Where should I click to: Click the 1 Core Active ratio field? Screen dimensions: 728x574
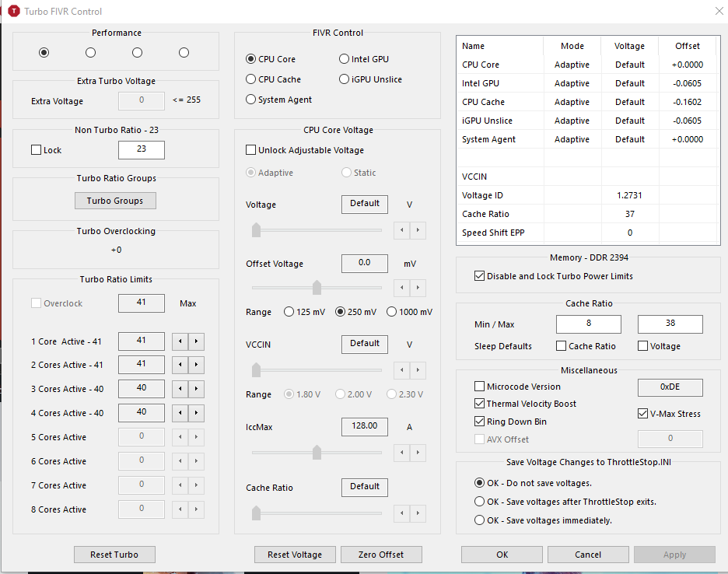click(x=142, y=341)
